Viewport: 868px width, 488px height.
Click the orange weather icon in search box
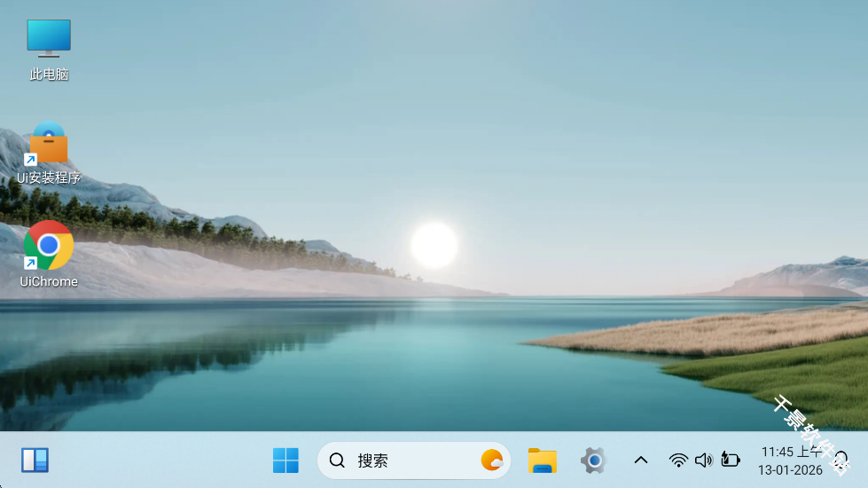pyautogui.click(x=491, y=460)
